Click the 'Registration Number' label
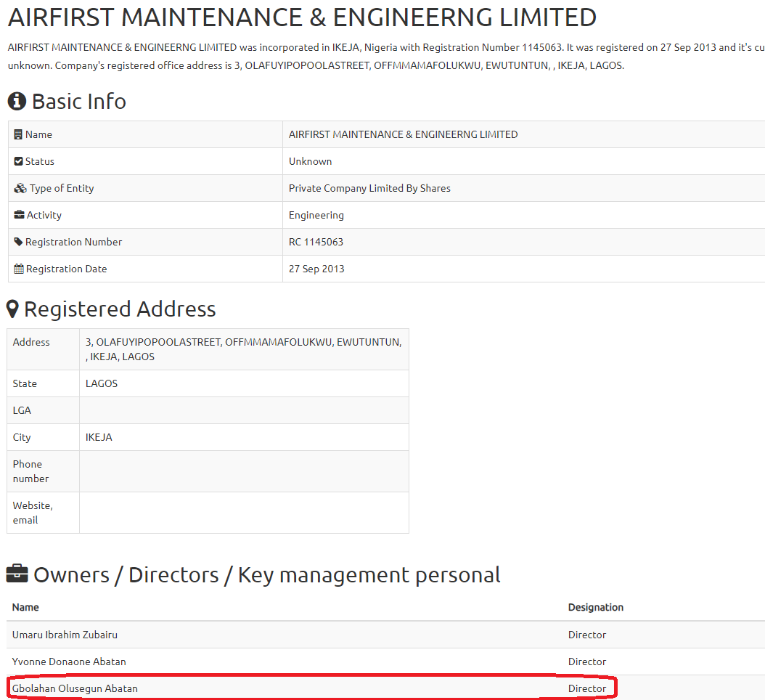The width and height of the screenshot is (765, 700). click(x=74, y=242)
